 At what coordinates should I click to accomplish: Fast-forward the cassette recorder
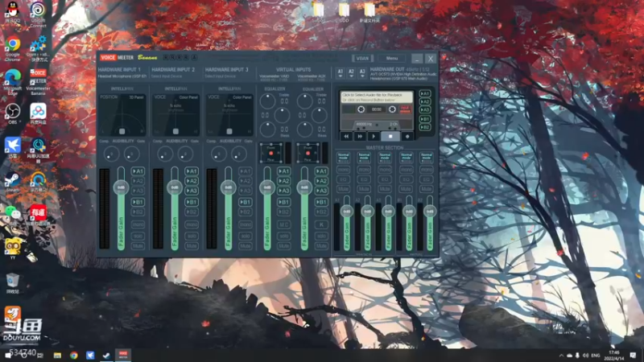360,136
